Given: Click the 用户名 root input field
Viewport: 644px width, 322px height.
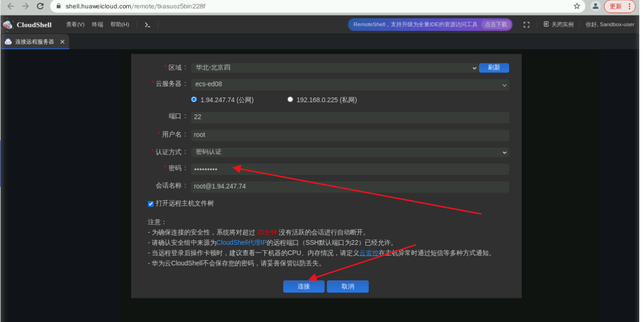Looking at the screenshot, I should pos(350,135).
